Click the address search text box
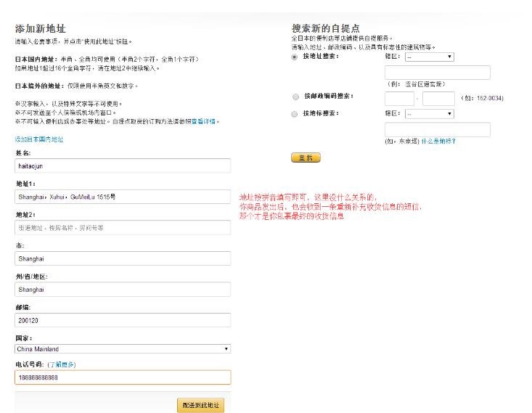Screen dimensions: 532x413 click(437, 73)
